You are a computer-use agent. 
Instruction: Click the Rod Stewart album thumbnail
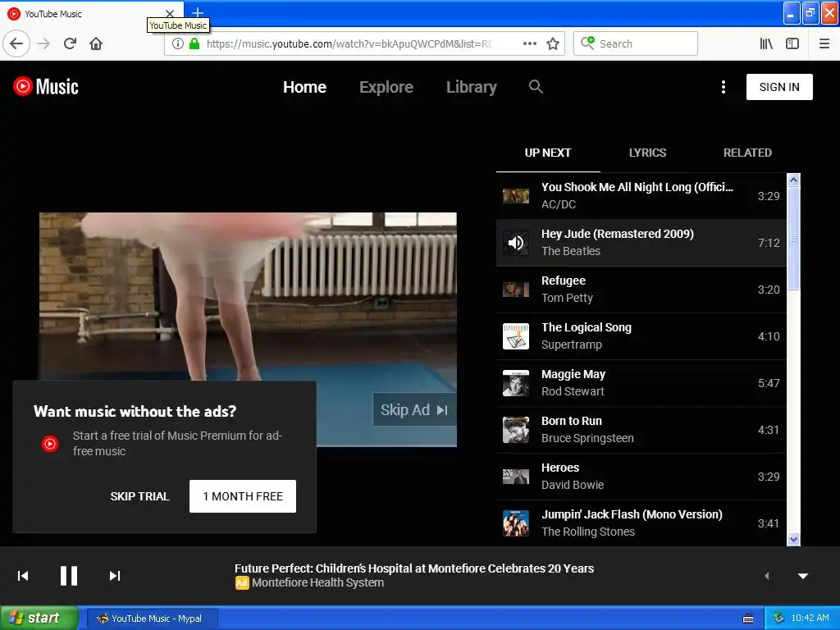click(516, 383)
